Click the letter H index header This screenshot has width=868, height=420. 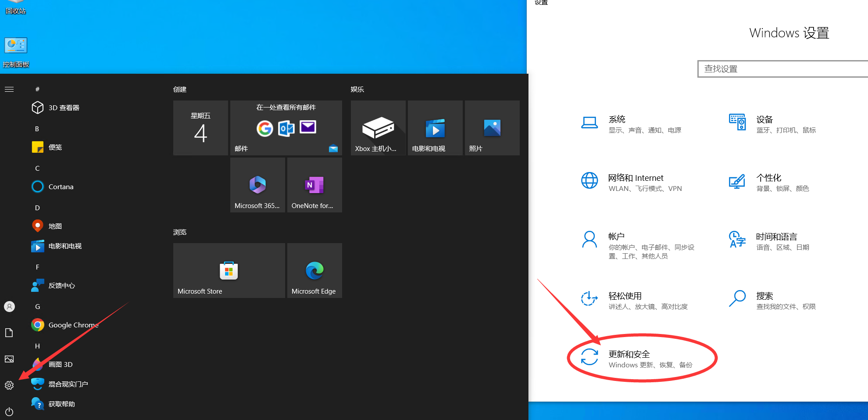coord(37,346)
